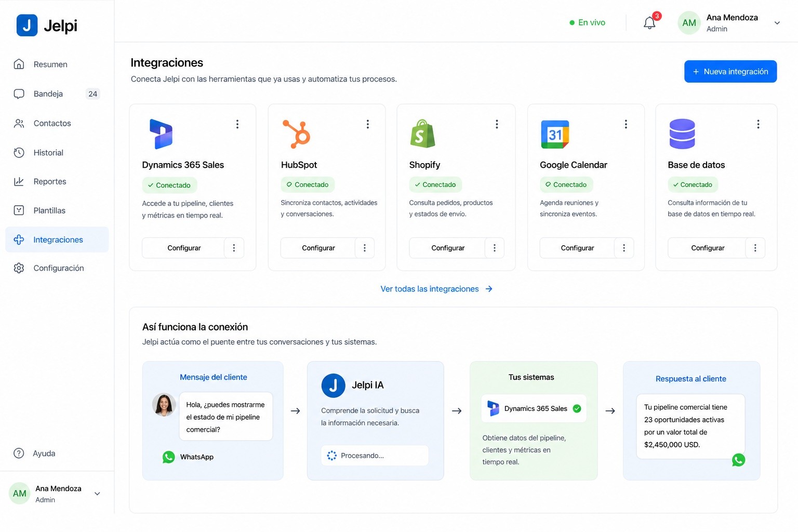Open the HubSpot card's top kebab menu
This screenshot has height=532, width=798.
[x=368, y=124]
